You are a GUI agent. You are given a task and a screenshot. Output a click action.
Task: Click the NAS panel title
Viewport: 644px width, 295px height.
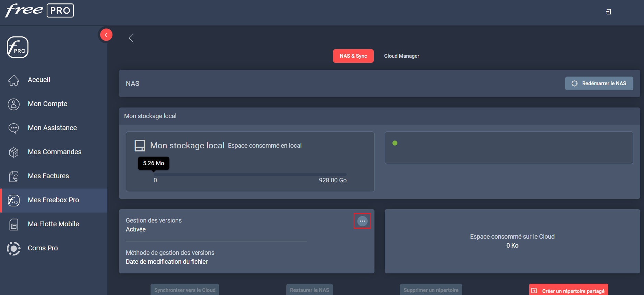tap(133, 83)
